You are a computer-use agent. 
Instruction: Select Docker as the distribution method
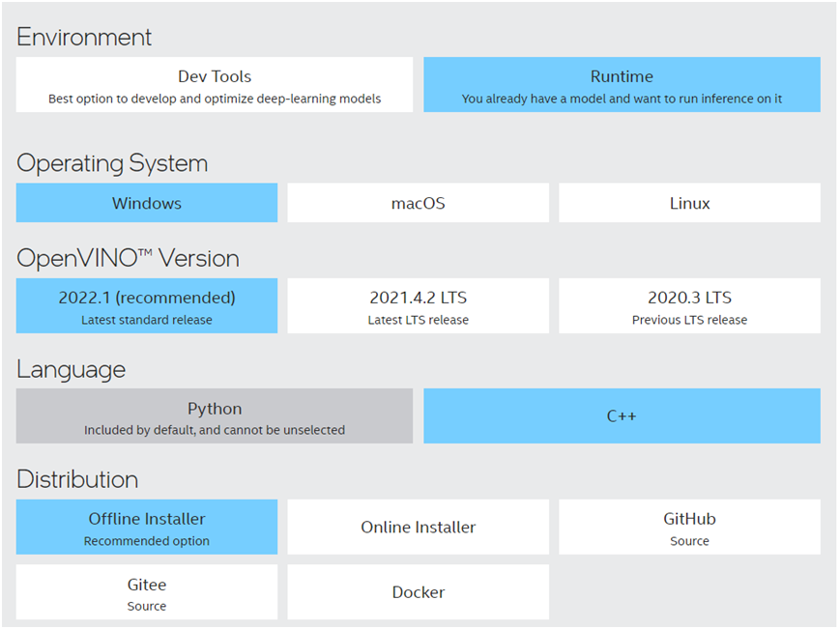pos(418,591)
